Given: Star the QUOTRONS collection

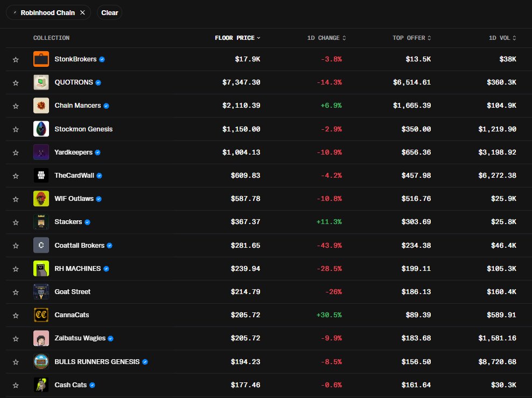Looking at the screenshot, I should (x=16, y=83).
